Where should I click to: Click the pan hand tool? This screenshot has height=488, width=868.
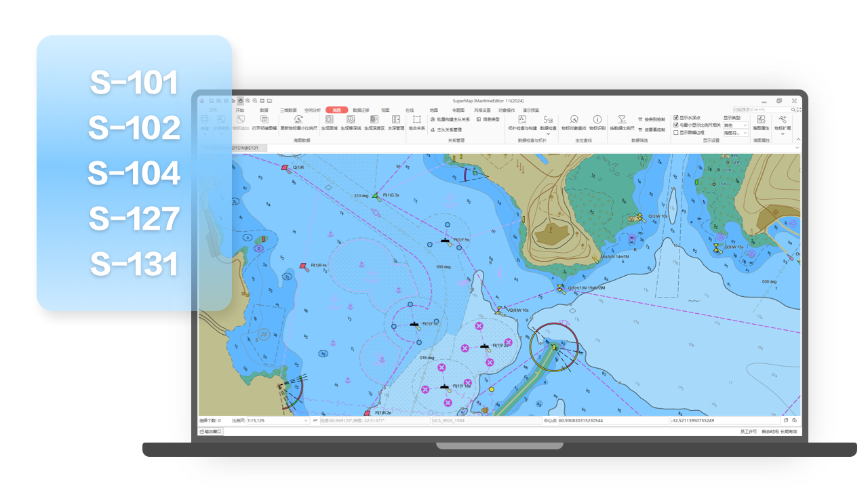(x=240, y=100)
